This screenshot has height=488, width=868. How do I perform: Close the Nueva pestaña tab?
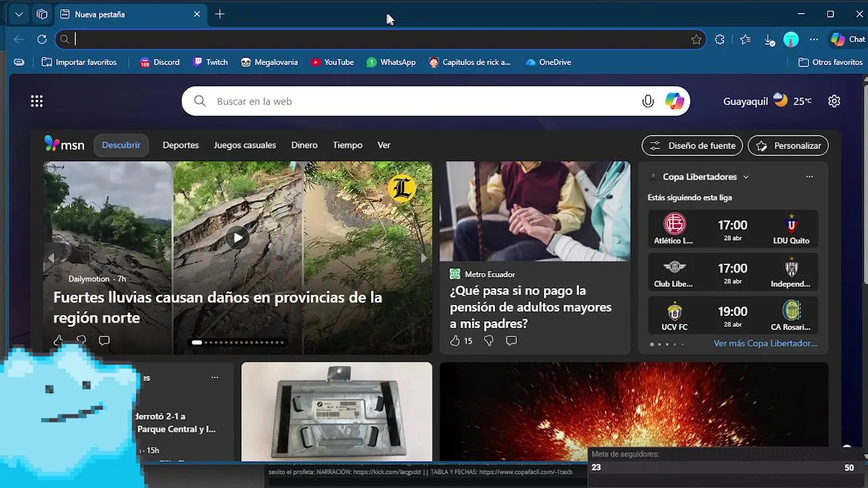(x=197, y=14)
